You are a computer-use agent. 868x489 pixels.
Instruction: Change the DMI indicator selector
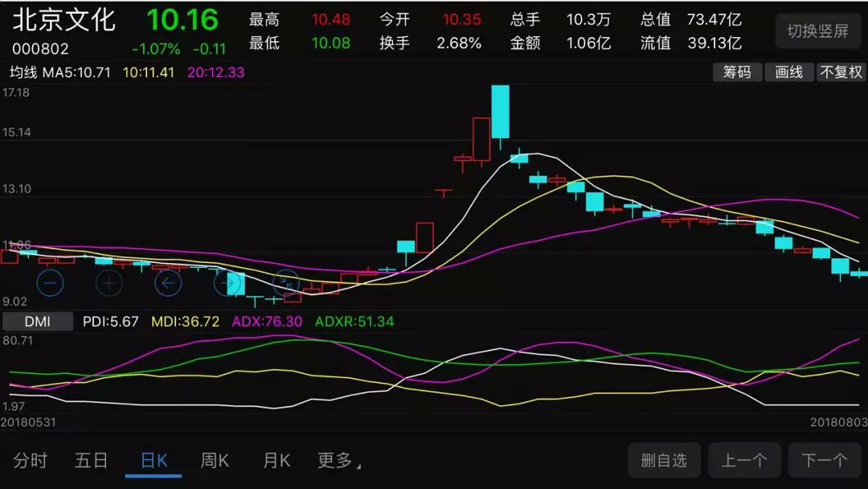click(x=37, y=321)
